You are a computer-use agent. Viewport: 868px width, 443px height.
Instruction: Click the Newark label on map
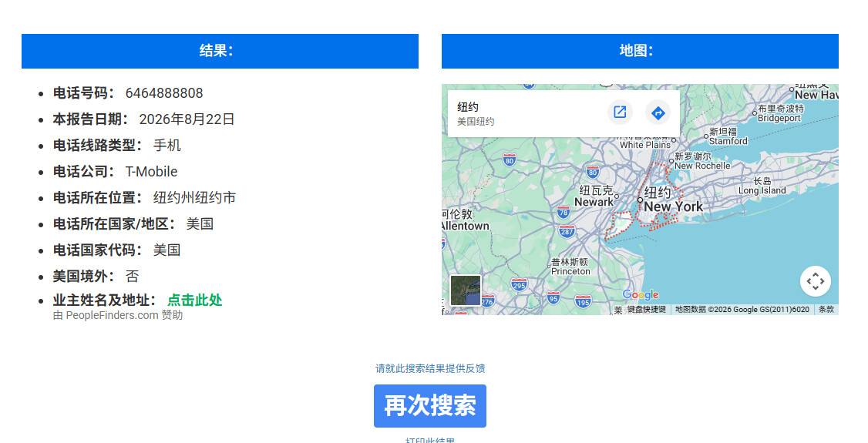tap(594, 203)
